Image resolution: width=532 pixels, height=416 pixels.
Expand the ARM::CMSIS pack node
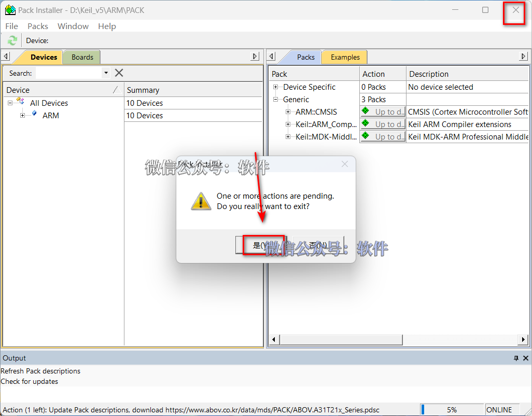(288, 112)
